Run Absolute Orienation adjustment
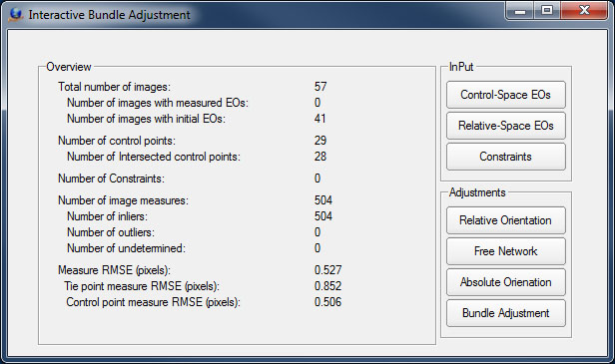 (505, 282)
